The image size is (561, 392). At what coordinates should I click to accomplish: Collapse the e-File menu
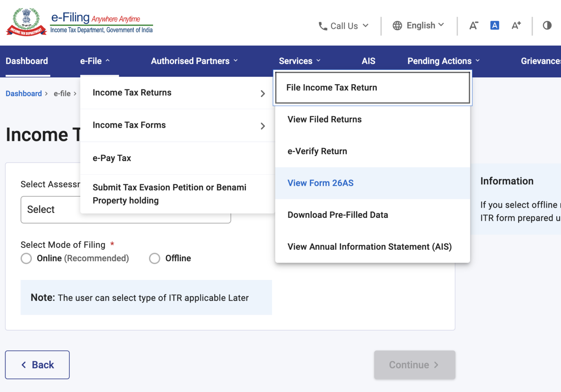pos(95,61)
